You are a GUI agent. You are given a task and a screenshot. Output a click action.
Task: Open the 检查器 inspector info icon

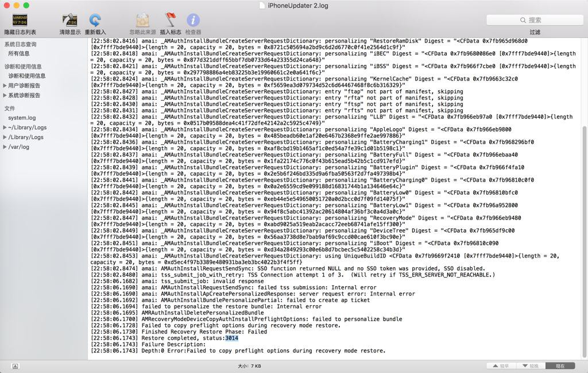point(193,20)
